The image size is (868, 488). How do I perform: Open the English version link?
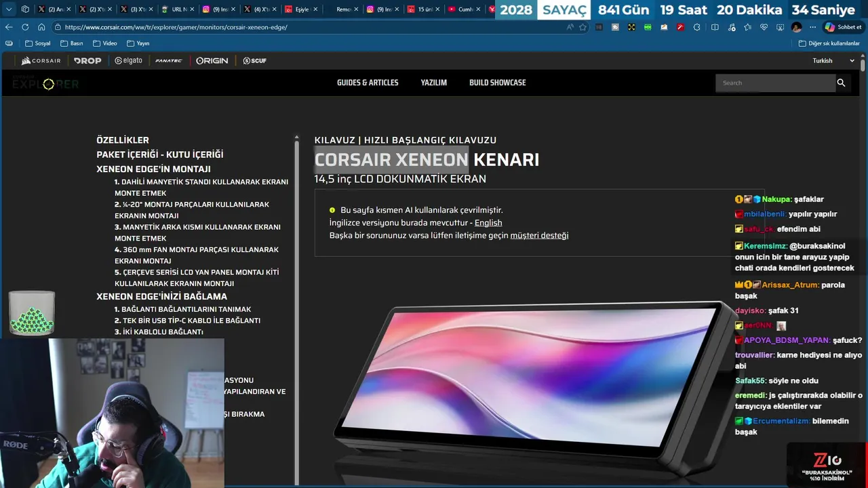[488, 222]
